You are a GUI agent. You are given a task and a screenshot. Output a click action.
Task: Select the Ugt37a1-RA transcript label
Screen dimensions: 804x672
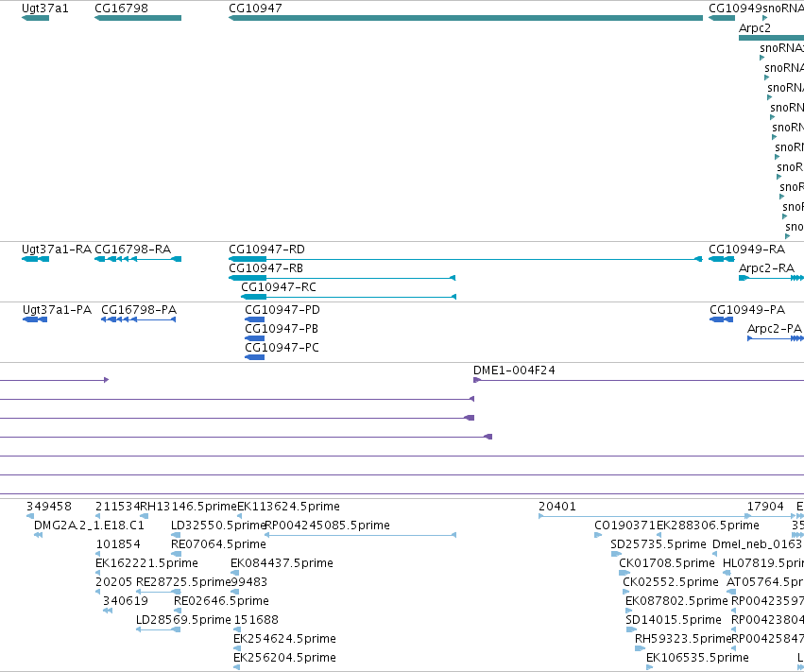57,250
